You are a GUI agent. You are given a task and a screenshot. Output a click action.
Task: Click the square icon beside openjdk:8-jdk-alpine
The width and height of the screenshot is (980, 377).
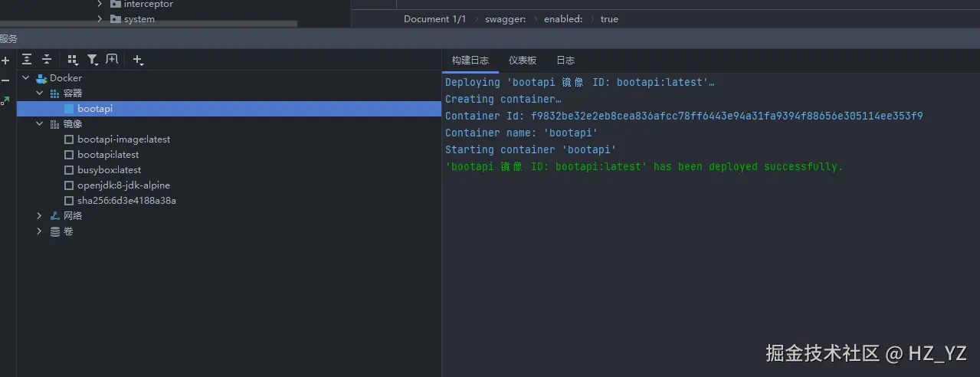click(x=69, y=185)
